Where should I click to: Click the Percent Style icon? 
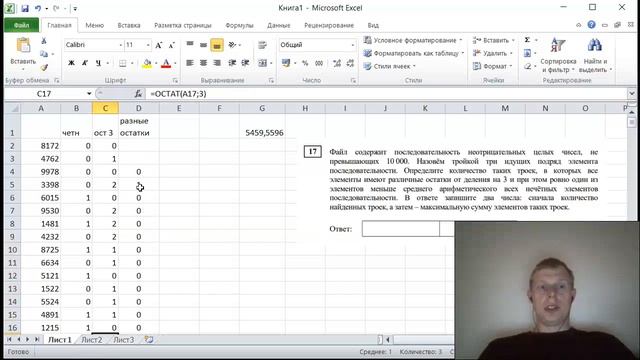tap(305, 63)
